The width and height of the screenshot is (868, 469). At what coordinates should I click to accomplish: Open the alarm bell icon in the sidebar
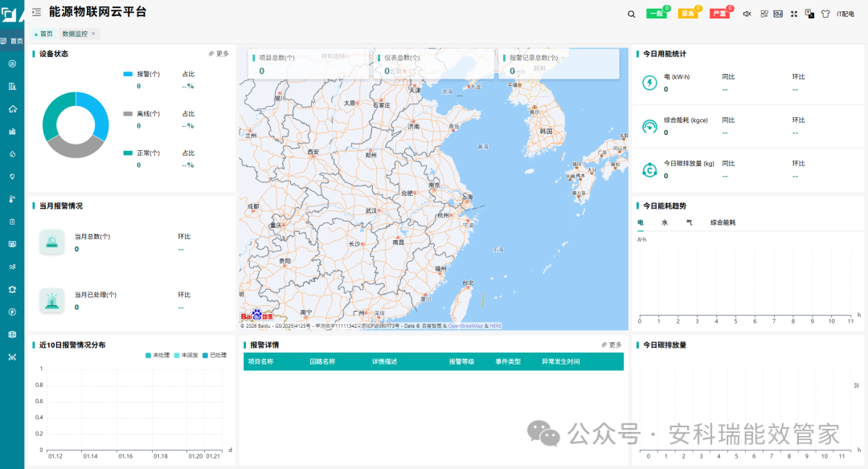[12, 289]
